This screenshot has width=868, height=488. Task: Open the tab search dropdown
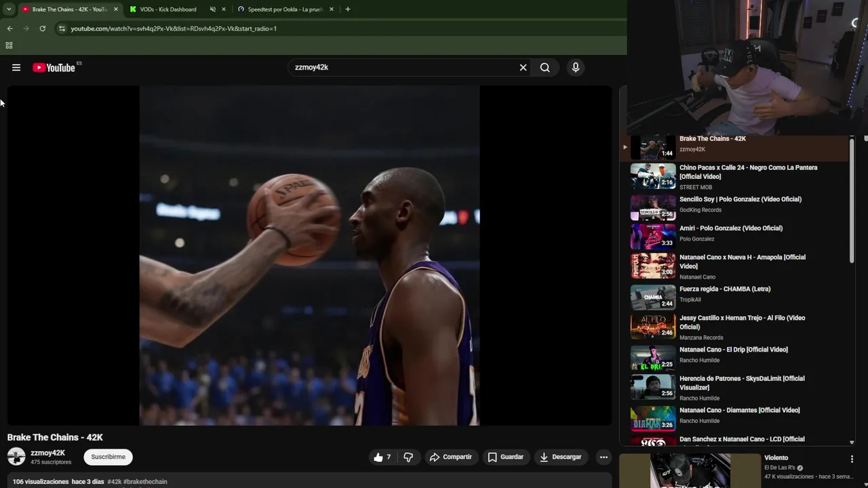point(9,9)
